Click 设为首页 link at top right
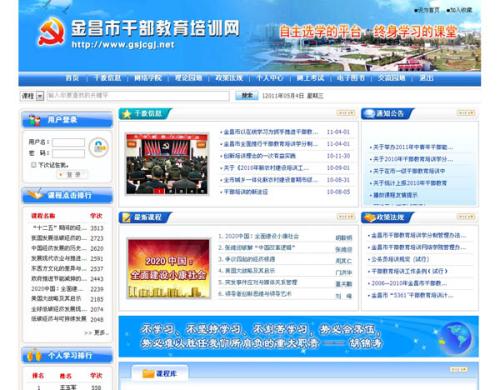500x390 pixels. click(427, 10)
